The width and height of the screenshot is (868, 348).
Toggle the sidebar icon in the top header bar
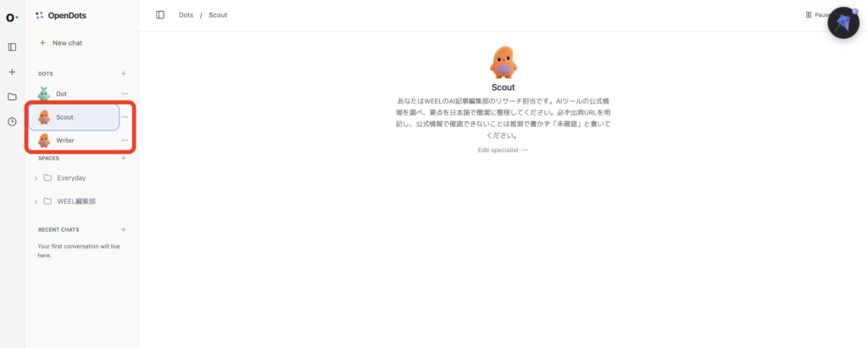(x=160, y=15)
